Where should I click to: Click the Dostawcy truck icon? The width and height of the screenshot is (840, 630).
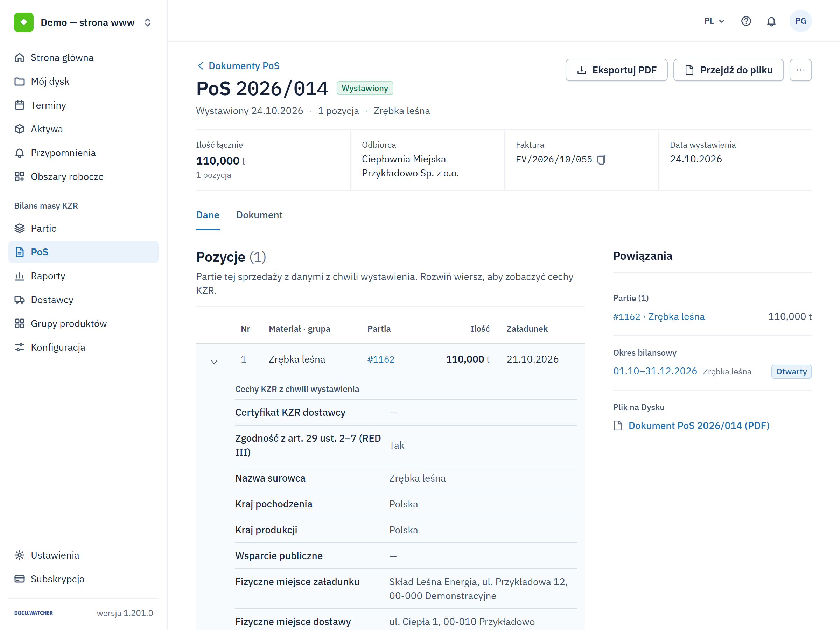tap(19, 300)
